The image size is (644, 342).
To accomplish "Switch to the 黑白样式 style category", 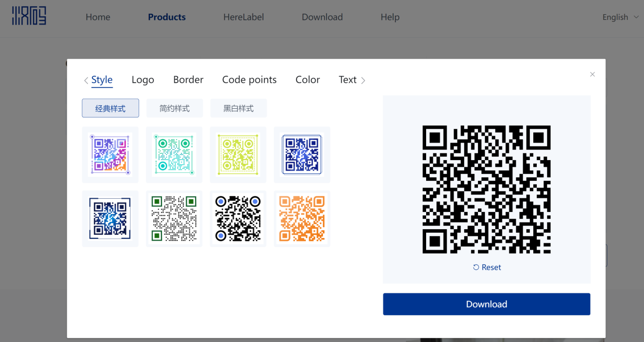I will 239,108.
